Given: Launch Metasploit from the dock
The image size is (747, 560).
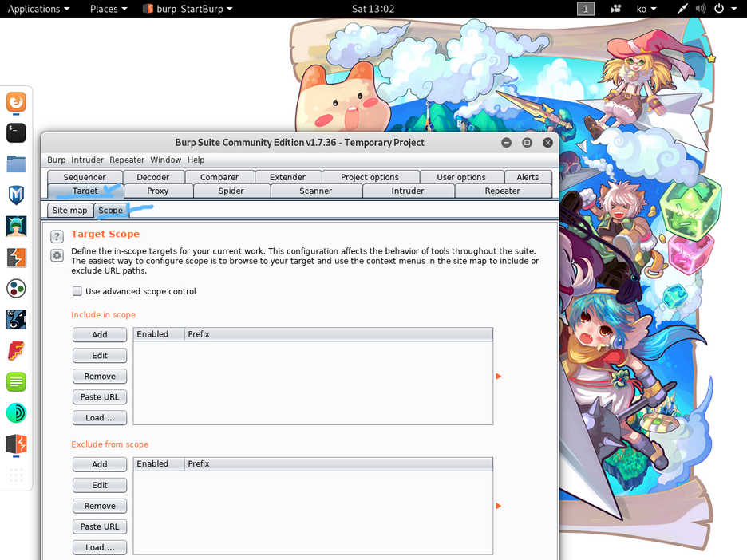Looking at the screenshot, I should click(x=16, y=195).
